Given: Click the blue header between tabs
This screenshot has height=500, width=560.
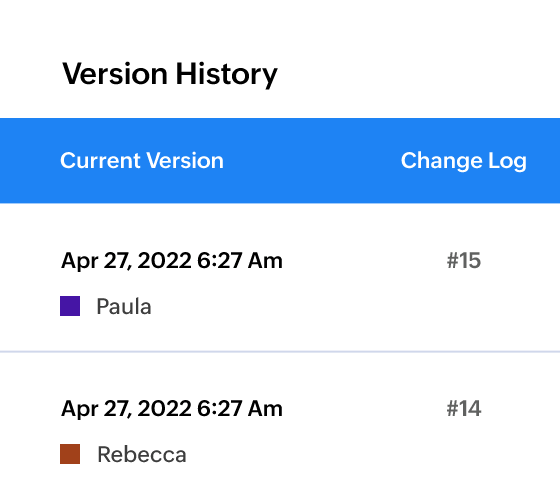Looking at the screenshot, I should [x=312, y=161].
